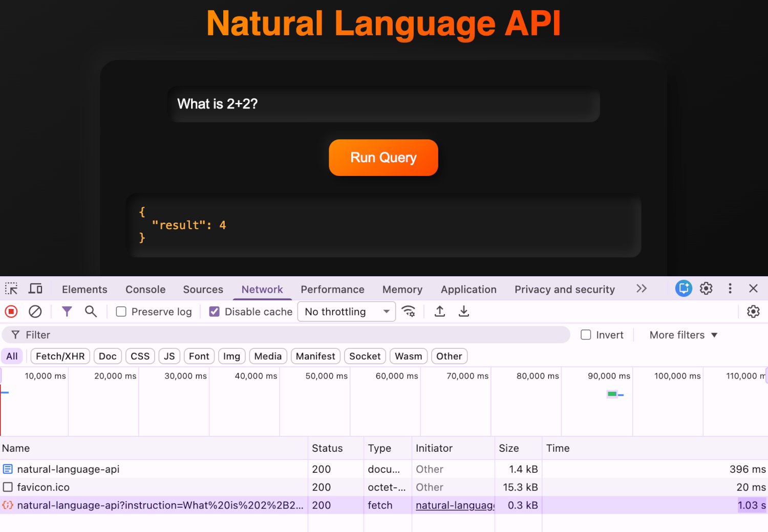This screenshot has width=768, height=532.
Task: Search network requests with the magnifier
Action: tap(91, 312)
